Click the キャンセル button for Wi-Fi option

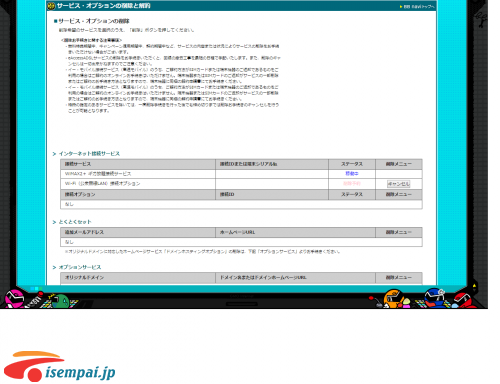pyautogui.click(x=399, y=184)
